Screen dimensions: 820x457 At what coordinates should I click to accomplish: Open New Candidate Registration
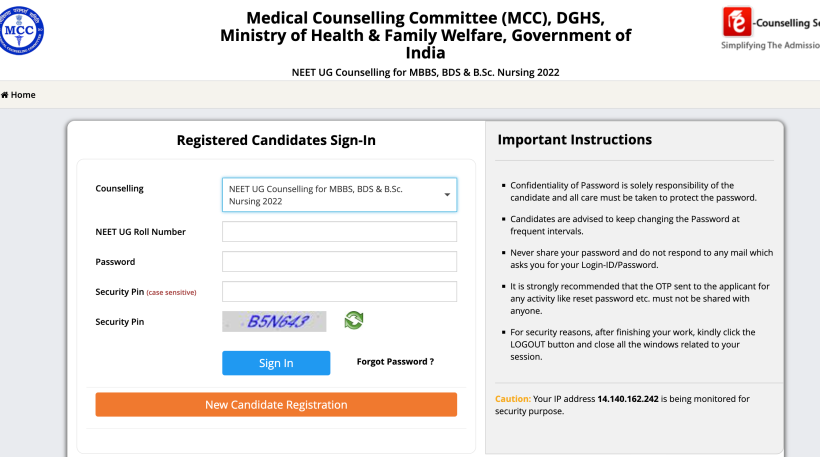(276, 405)
